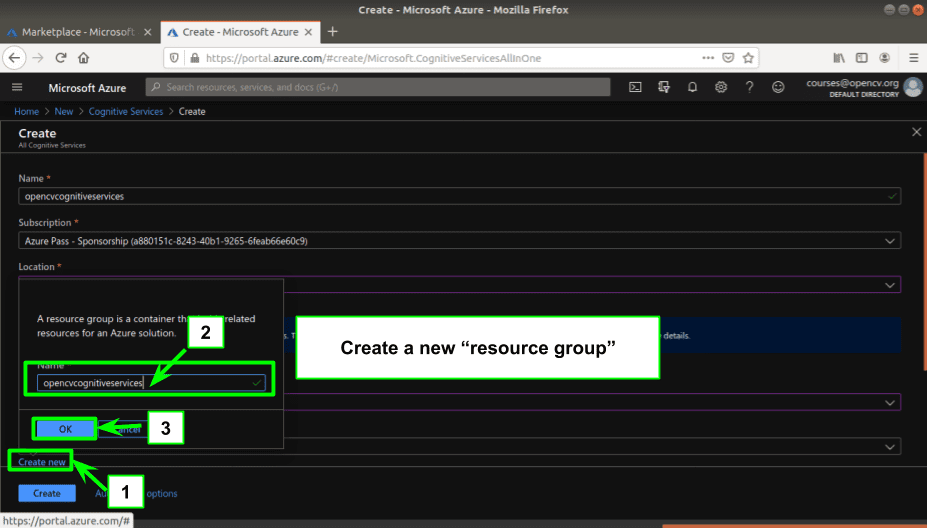
Task: Save page to Pocket icon
Action: pyautogui.click(x=728, y=58)
